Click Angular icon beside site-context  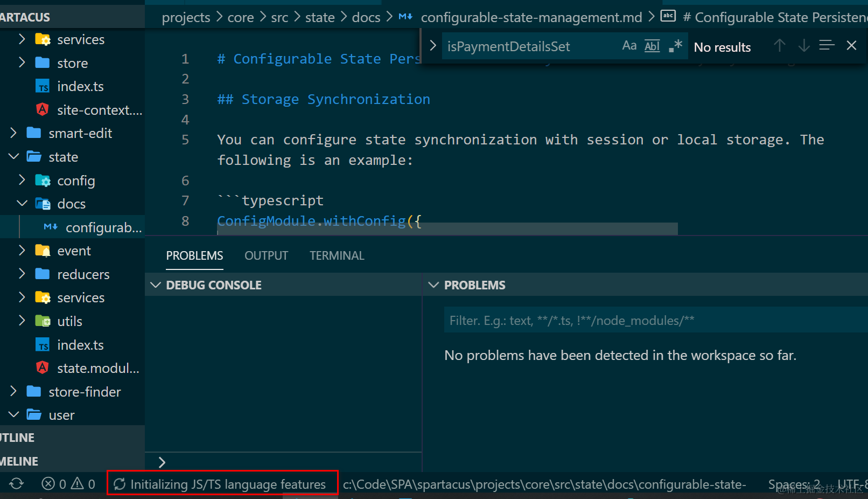coord(43,109)
